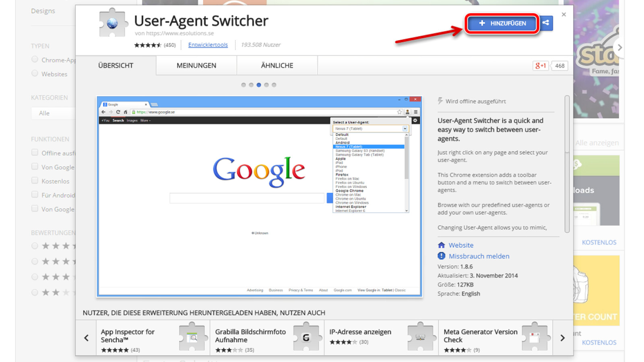Click the scrollbar of the description panel

click(567, 164)
